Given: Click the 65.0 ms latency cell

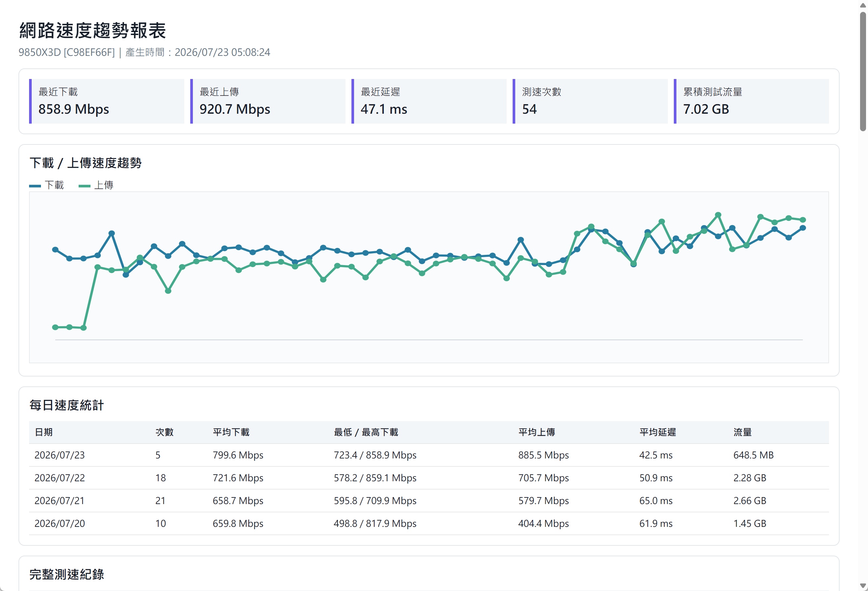Looking at the screenshot, I should 656,500.
